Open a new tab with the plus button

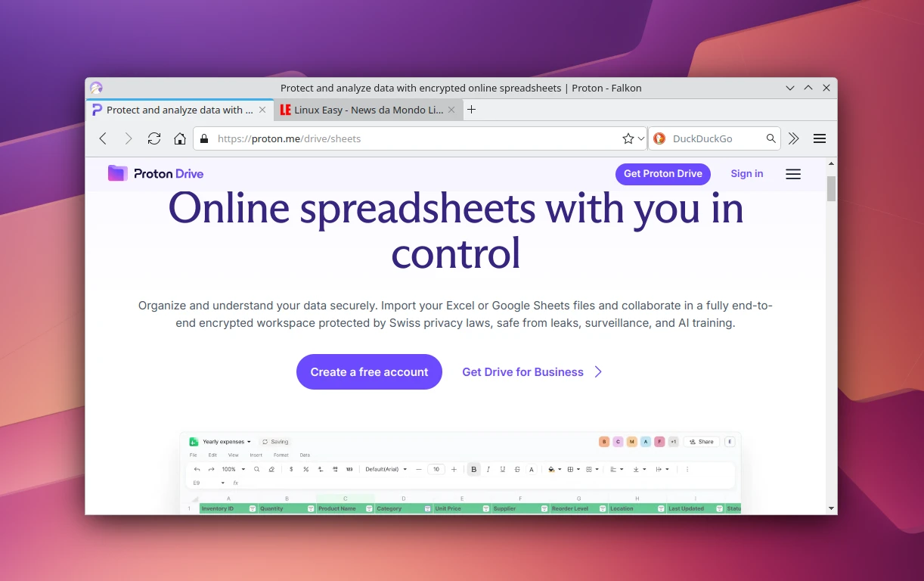(472, 110)
